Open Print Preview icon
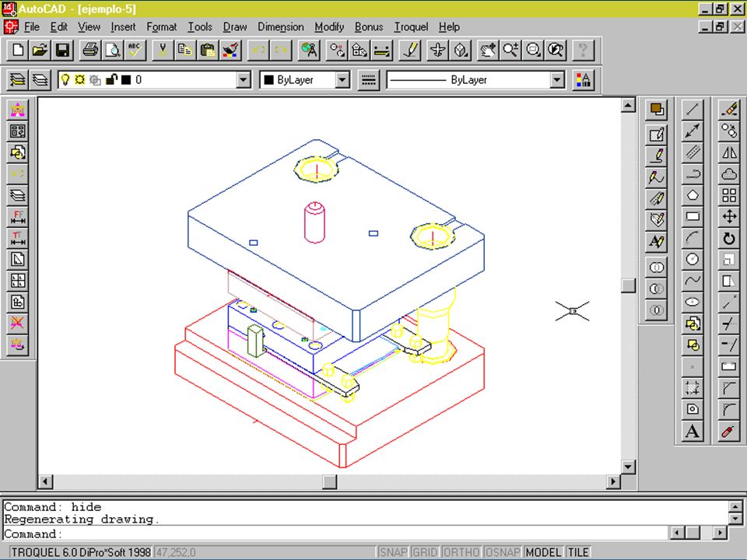The height and width of the screenshot is (560, 747). (x=112, y=50)
